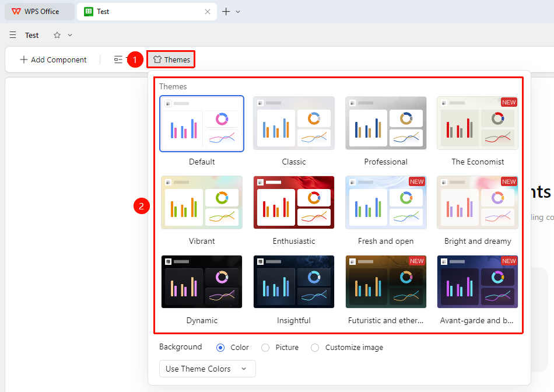Screen dimensions: 554x392
Task: Star the Test document as favorite
Action: (x=57, y=35)
